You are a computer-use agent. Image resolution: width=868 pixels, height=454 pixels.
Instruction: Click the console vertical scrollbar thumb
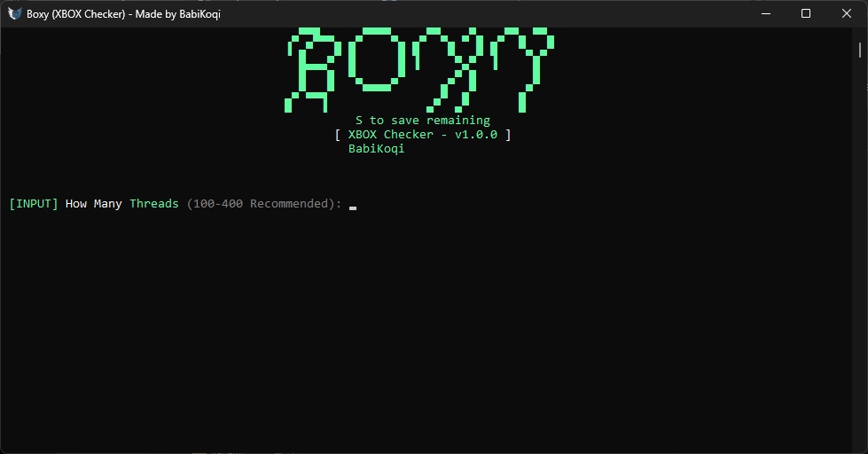pos(860,50)
